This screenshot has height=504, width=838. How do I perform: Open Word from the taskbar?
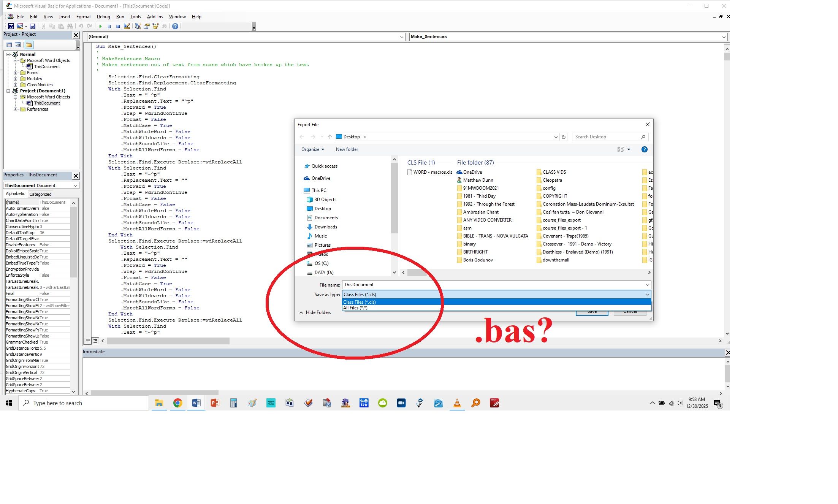196,403
